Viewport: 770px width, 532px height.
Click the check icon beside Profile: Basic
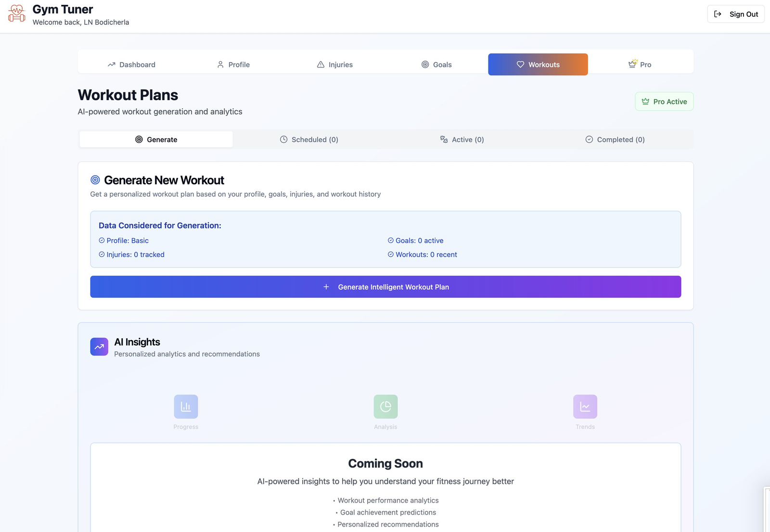click(x=102, y=241)
